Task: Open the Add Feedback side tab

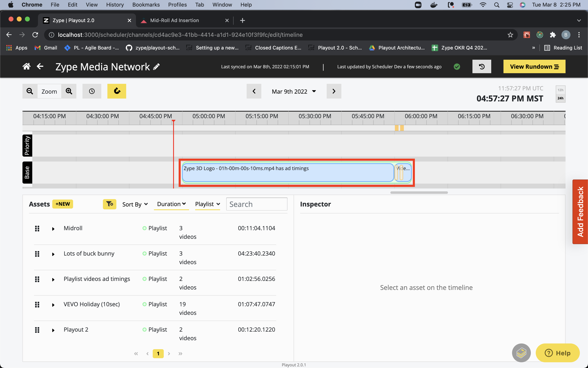Action: (x=580, y=212)
